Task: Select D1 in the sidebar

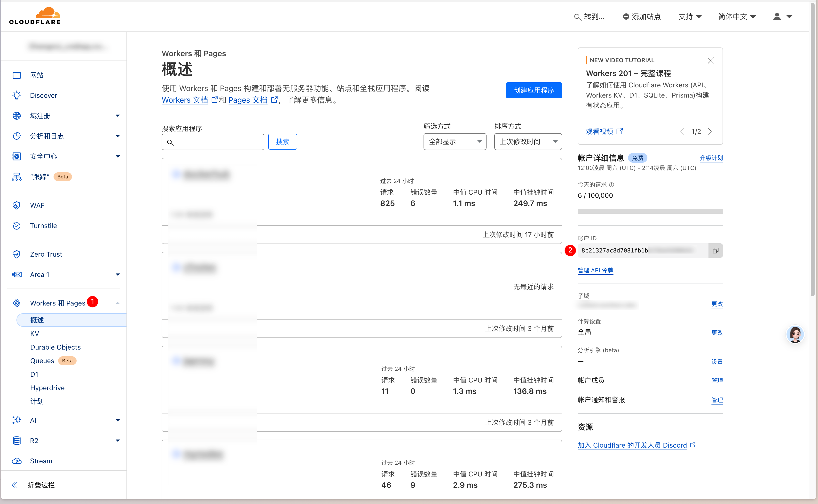Action: click(34, 374)
